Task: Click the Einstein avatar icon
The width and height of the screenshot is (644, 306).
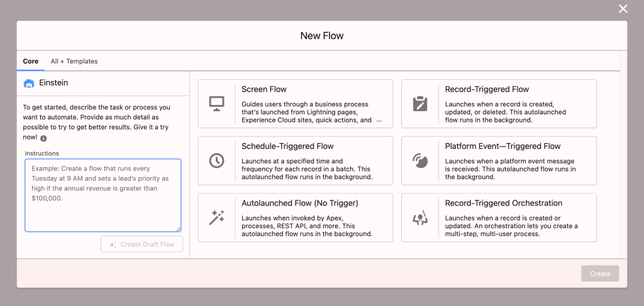Action: point(29,83)
